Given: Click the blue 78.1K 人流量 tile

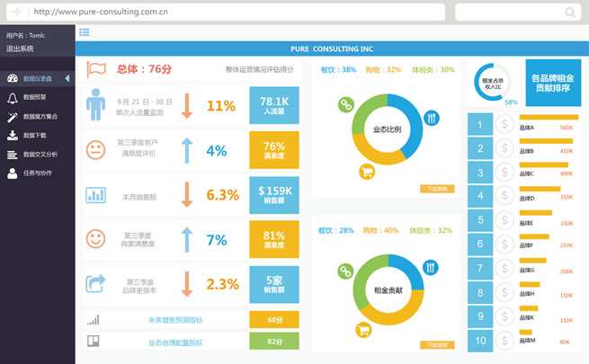Looking at the screenshot, I should coord(273,105).
